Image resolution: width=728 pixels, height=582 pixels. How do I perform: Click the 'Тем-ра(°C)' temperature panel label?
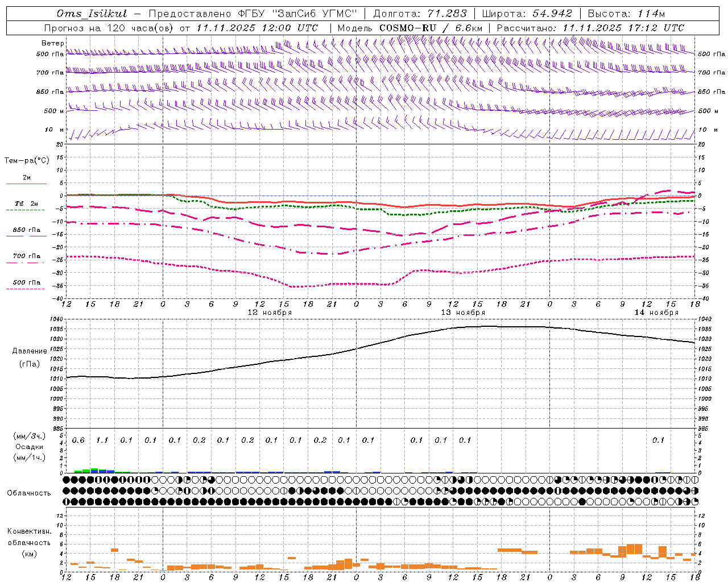27,161
